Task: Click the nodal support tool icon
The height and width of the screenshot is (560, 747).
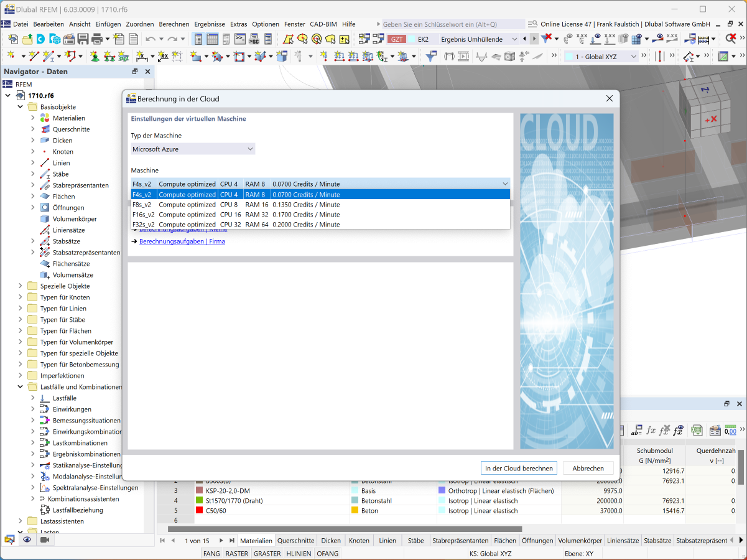Action: pyautogui.click(x=95, y=56)
